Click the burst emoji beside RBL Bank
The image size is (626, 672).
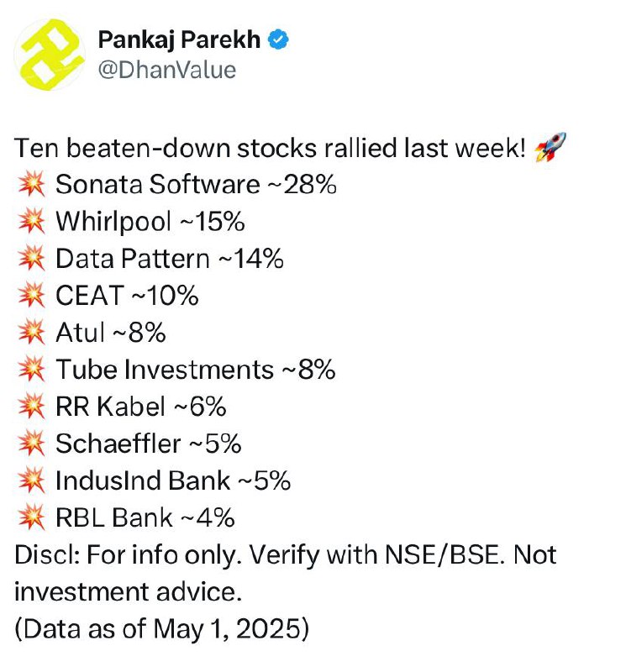point(31,517)
